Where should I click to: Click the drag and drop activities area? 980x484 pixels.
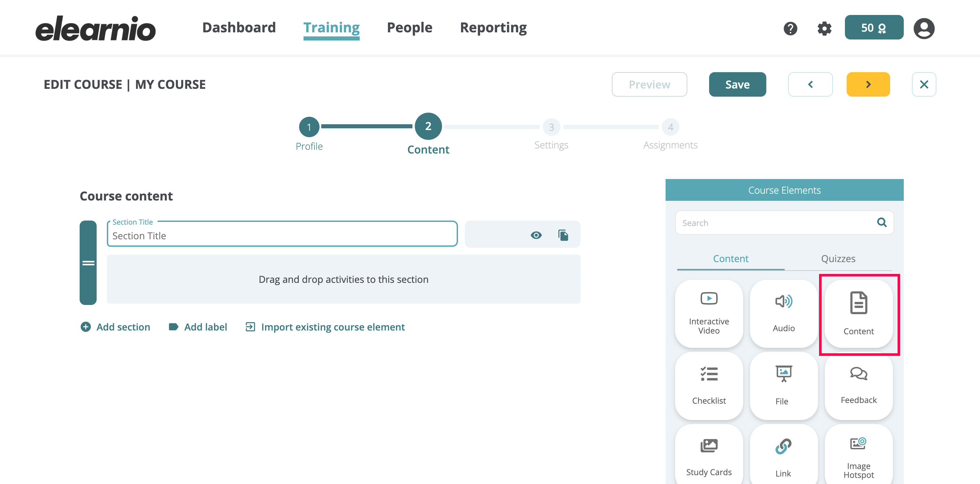[x=343, y=279]
